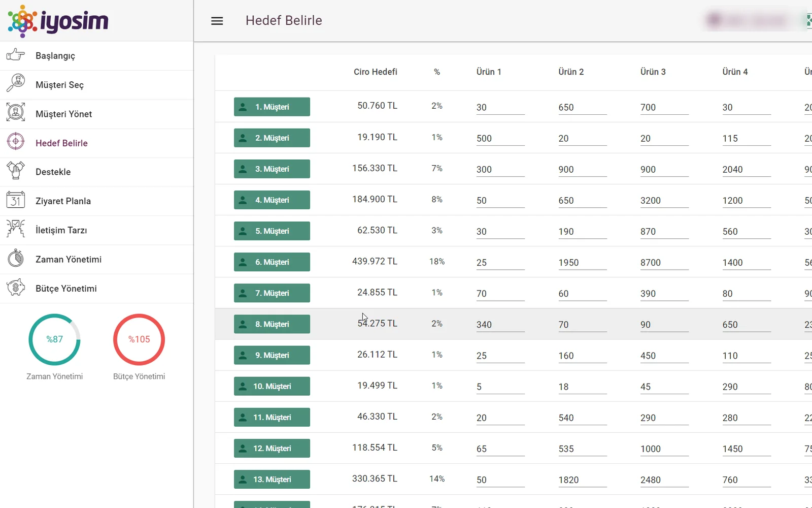812x508 pixels.
Task: Select the 3. Müşteri button
Action: coord(272,169)
